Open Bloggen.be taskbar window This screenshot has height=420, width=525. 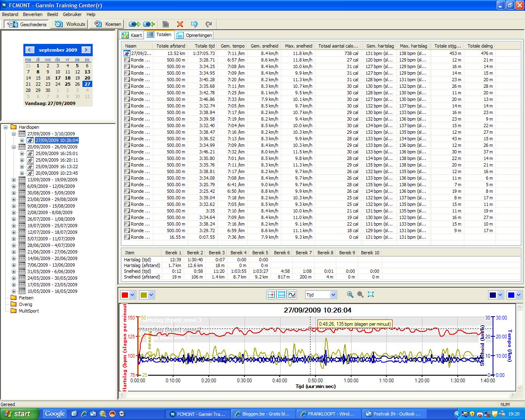tap(262, 414)
